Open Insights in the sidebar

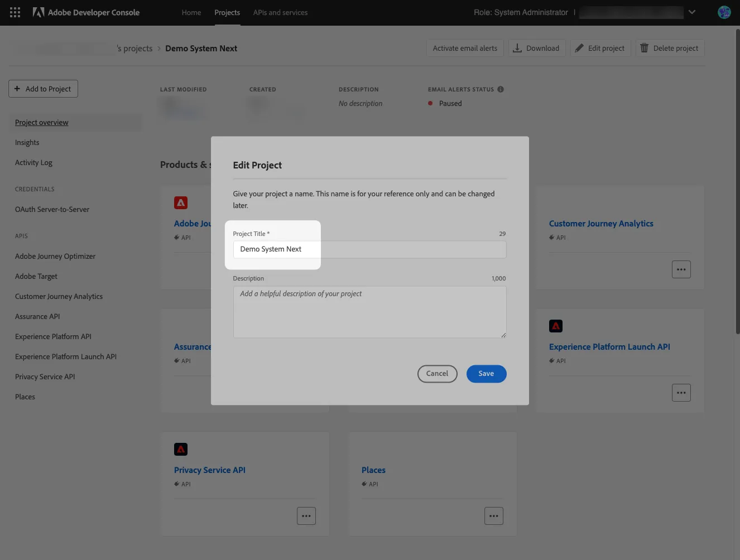(x=27, y=143)
